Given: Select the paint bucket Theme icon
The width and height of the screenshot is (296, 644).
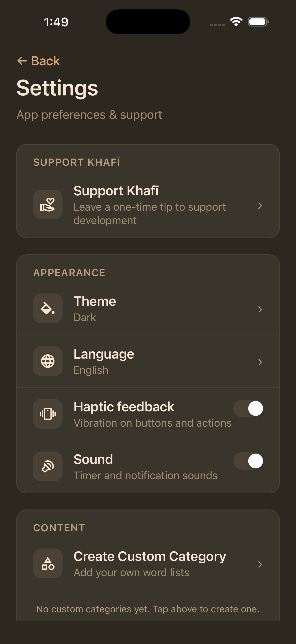Looking at the screenshot, I should (x=47, y=308).
